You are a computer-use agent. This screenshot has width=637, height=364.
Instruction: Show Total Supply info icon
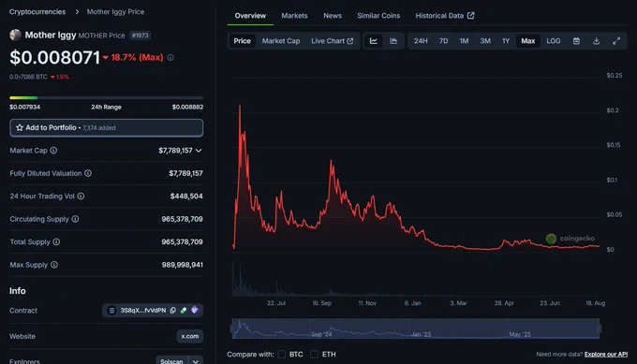coord(56,241)
